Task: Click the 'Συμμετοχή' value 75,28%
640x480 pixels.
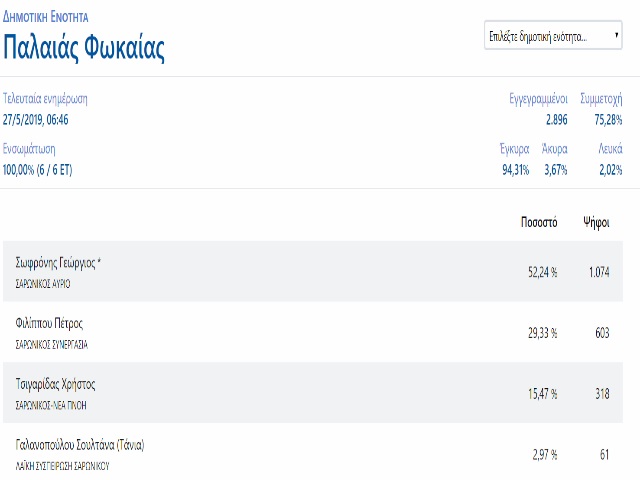Action: [608, 120]
